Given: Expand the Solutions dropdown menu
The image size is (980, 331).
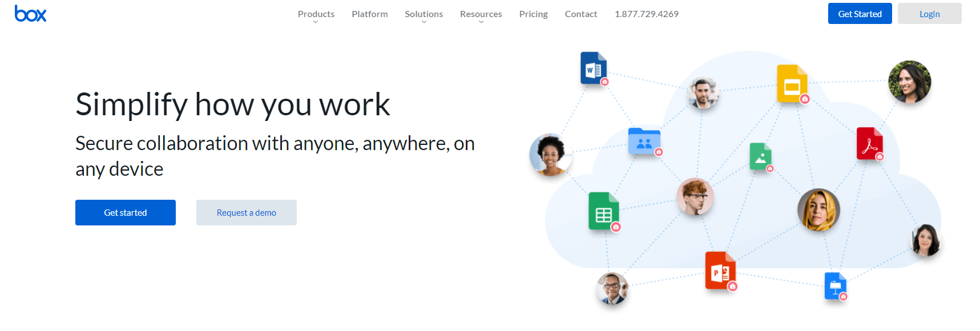Looking at the screenshot, I should tap(424, 14).
